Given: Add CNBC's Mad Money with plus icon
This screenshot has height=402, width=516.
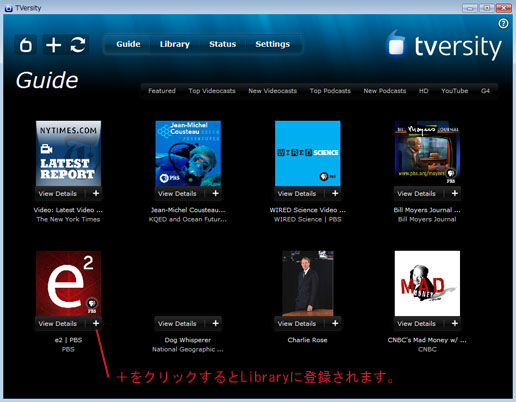Looking at the screenshot, I should 455,323.
